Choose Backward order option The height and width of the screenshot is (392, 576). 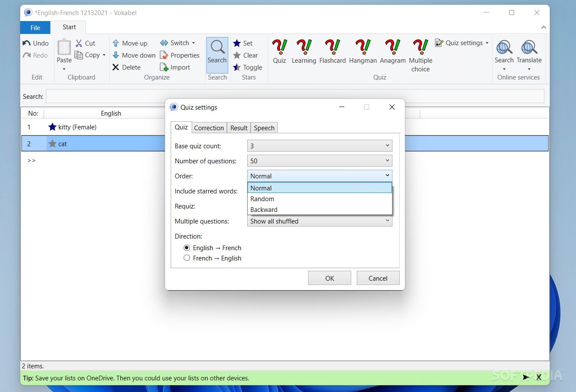tap(320, 209)
